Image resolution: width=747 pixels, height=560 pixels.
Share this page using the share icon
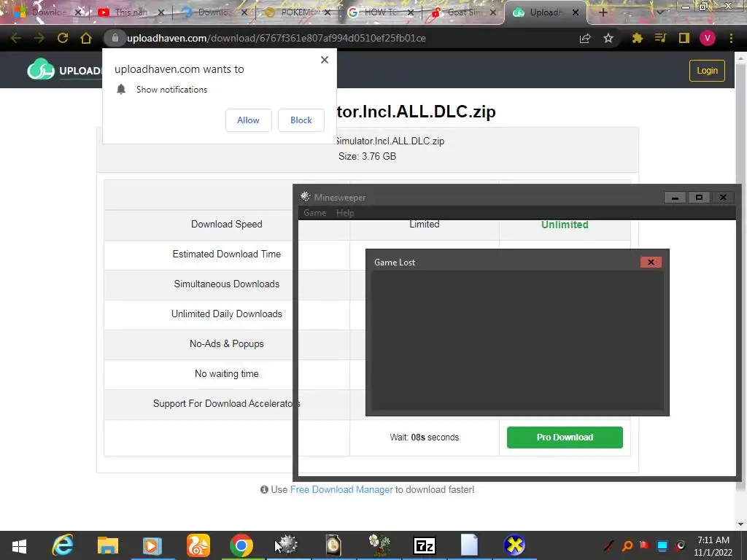[585, 38]
